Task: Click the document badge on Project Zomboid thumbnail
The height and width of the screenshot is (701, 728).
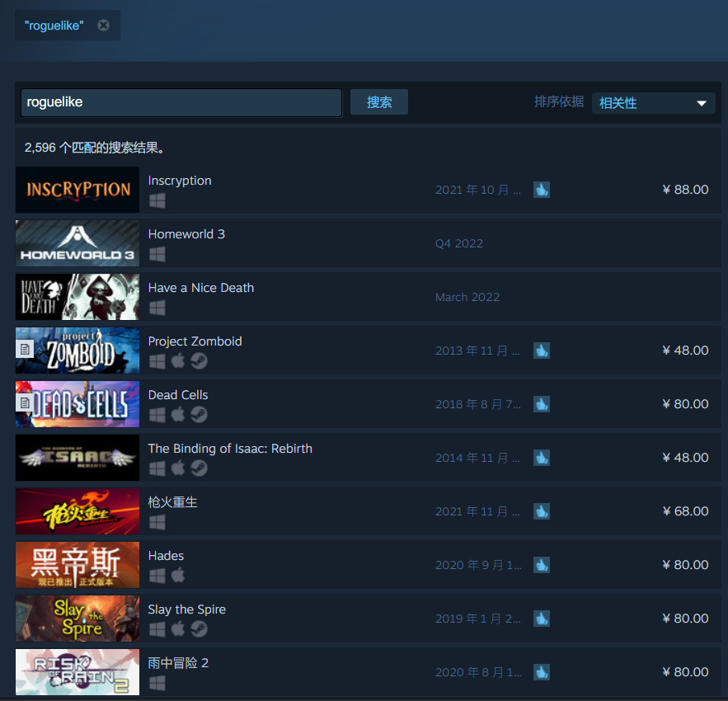Action: click(25, 349)
